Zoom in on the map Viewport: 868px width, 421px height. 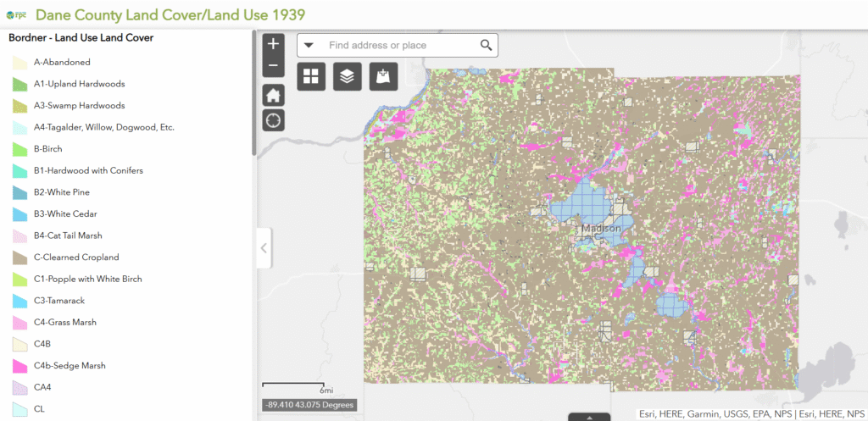[x=273, y=44]
